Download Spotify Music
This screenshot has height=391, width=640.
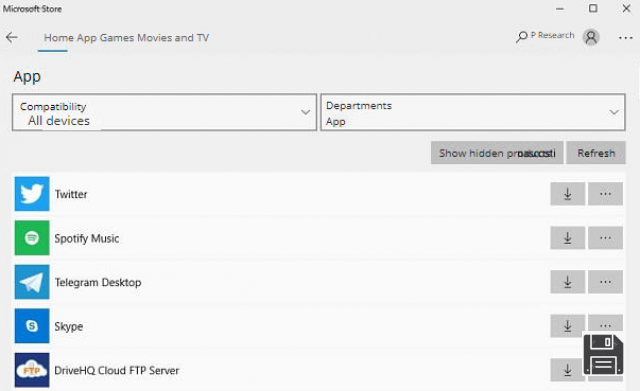point(567,238)
